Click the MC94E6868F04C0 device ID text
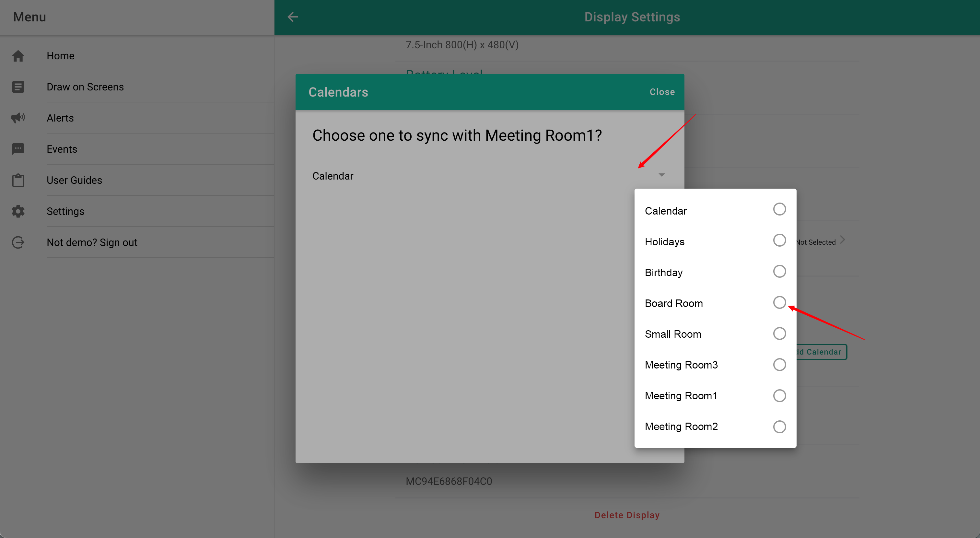The height and width of the screenshot is (538, 980). 449,481
